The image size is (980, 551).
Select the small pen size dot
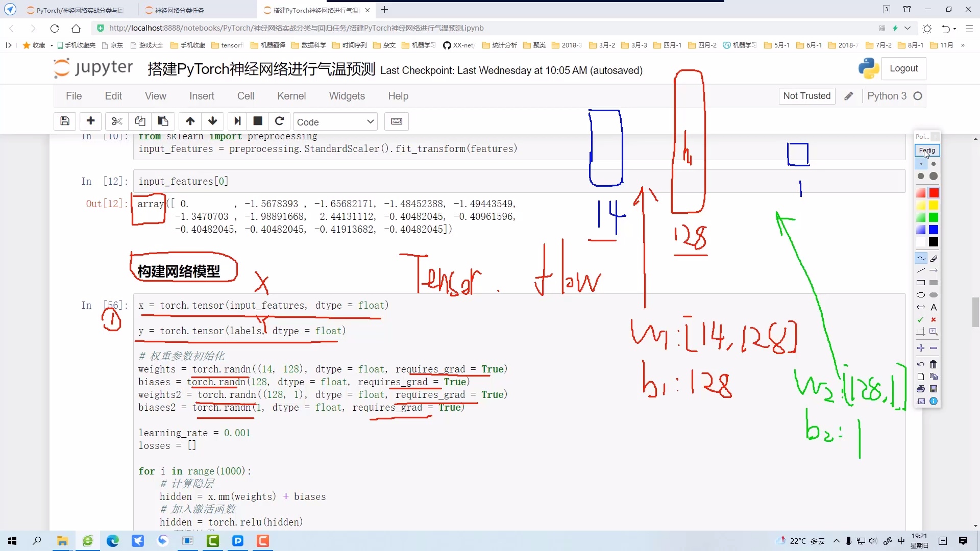[921, 164]
